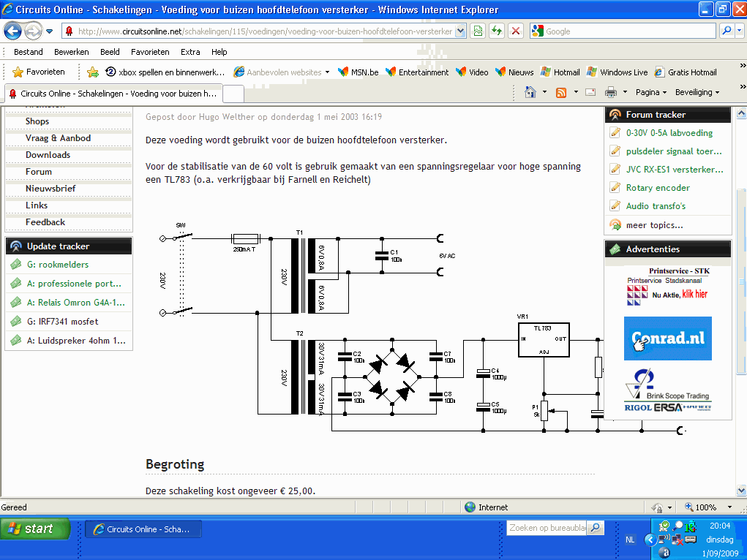
Task: Click the browser Back button
Action: pyautogui.click(x=13, y=31)
